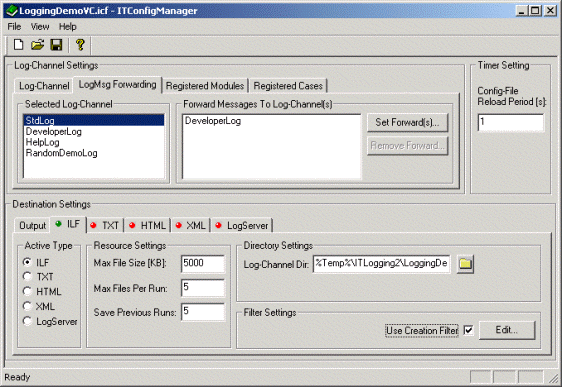Click the Ready status bar text
Screen dimensions: 562x387
pos(17,377)
